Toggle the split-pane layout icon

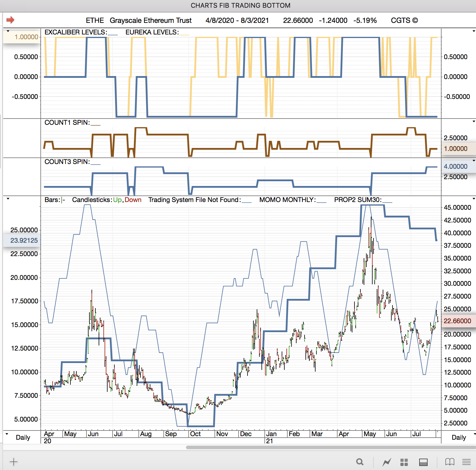[x=423, y=462]
